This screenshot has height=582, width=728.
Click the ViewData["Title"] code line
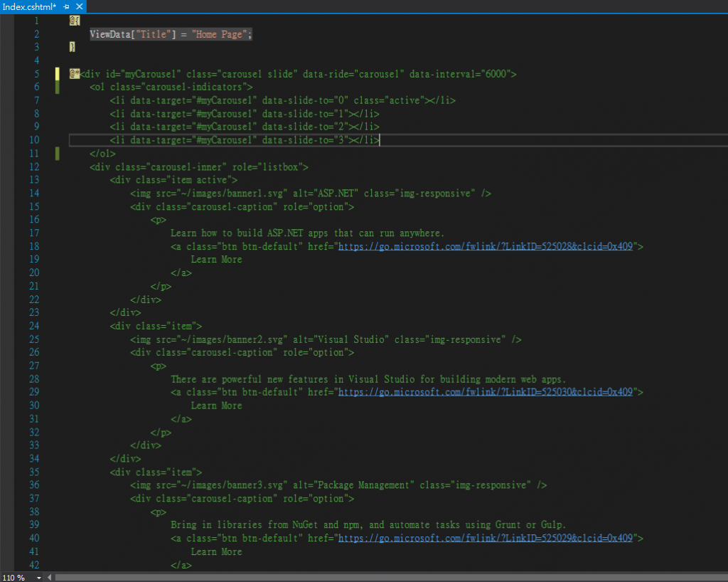pyautogui.click(x=171, y=34)
